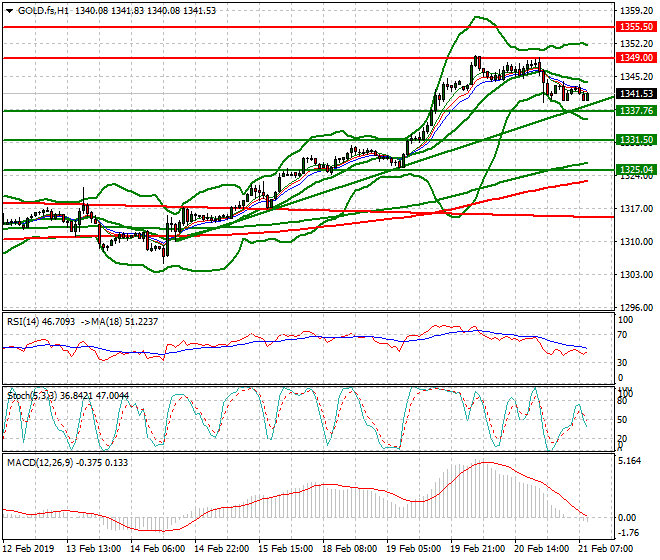Click the 19 Feb 05:00 time axis label

coord(414,549)
